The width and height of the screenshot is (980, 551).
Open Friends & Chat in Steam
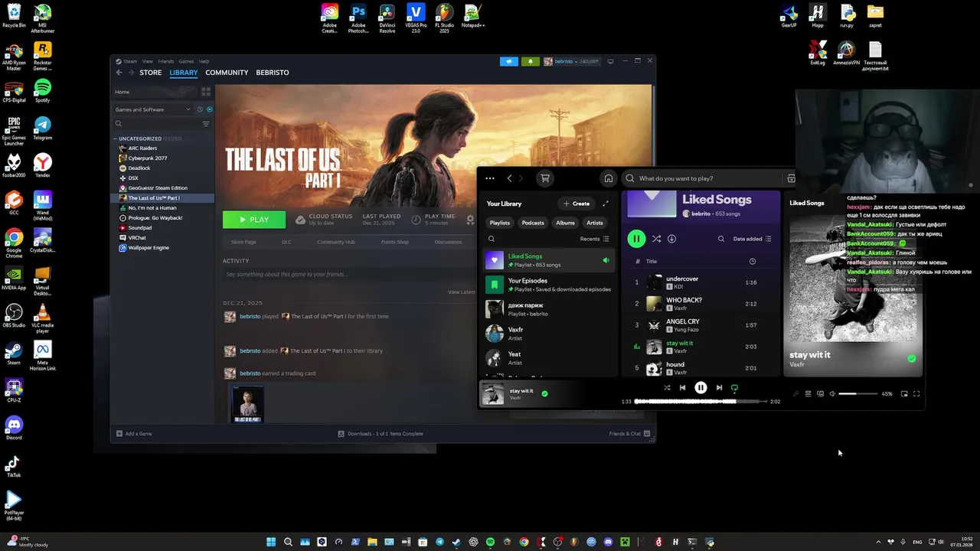629,434
